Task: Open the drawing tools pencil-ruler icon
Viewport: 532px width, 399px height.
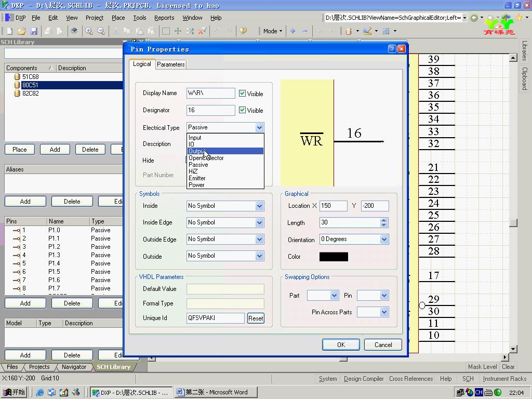Action: coord(367,31)
